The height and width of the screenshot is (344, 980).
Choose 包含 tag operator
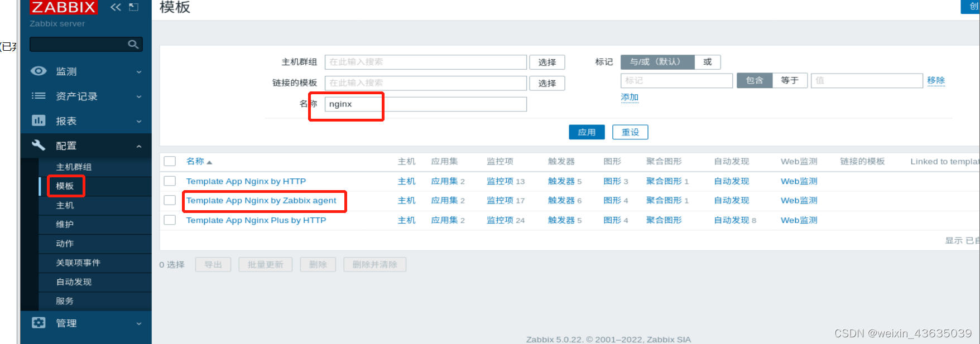click(755, 80)
